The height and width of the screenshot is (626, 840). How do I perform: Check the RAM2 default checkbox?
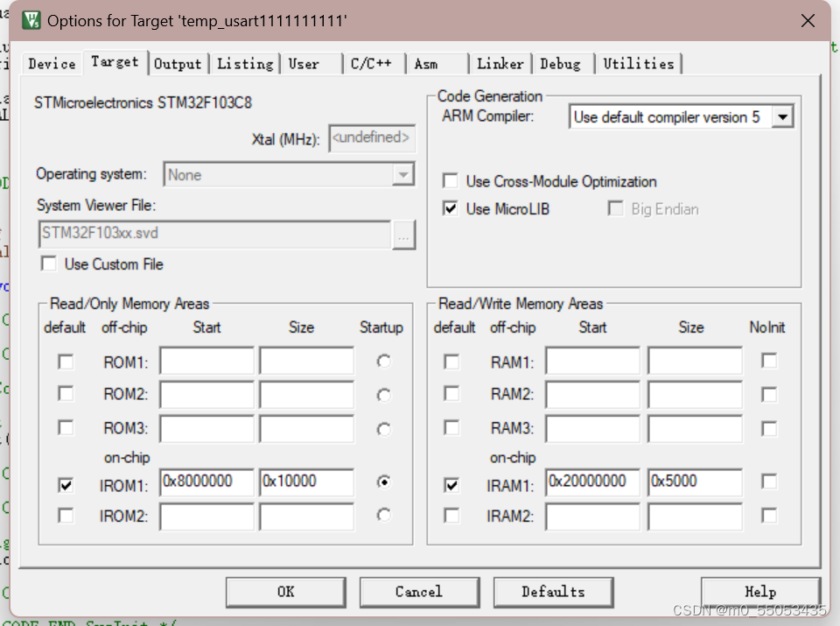click(451, 394)
